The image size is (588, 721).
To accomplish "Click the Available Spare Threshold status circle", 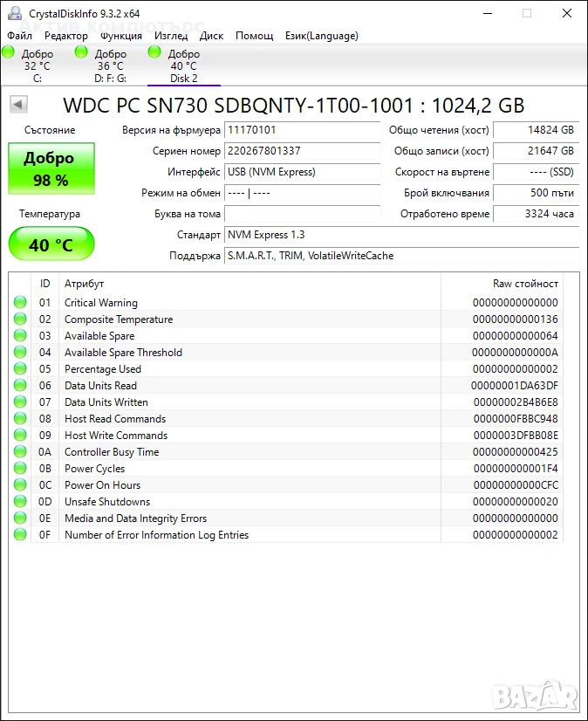I will coord(20,352).
